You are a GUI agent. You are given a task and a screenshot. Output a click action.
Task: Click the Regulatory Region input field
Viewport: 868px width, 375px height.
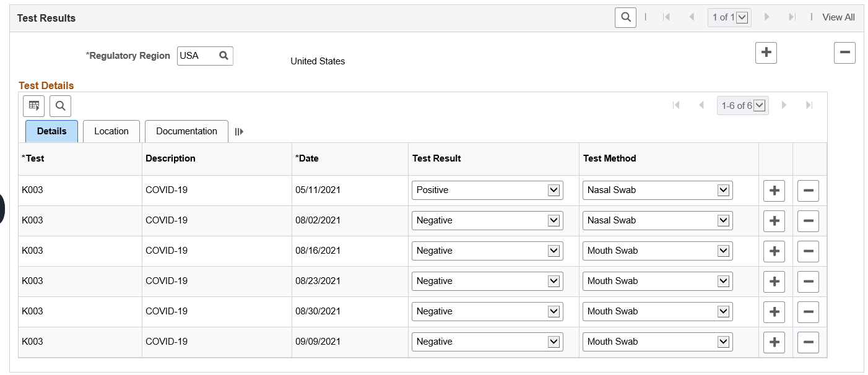197,56
